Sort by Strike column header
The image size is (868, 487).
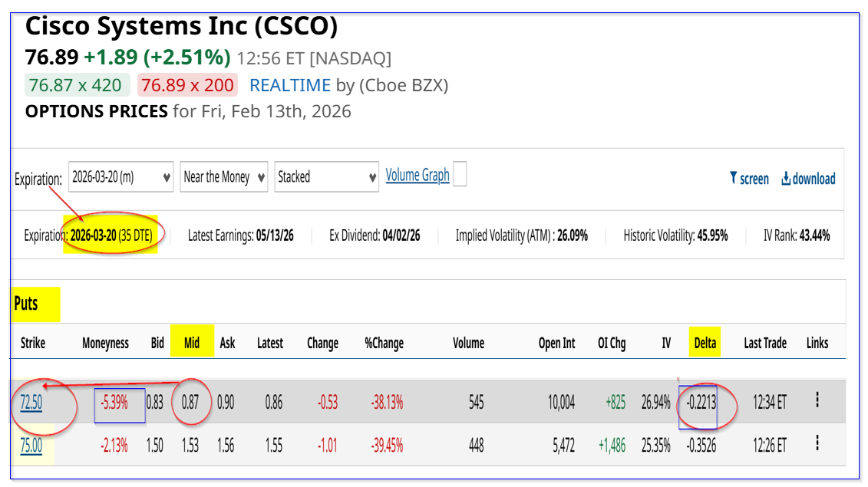pyautogui.click(x=33, y=343)
